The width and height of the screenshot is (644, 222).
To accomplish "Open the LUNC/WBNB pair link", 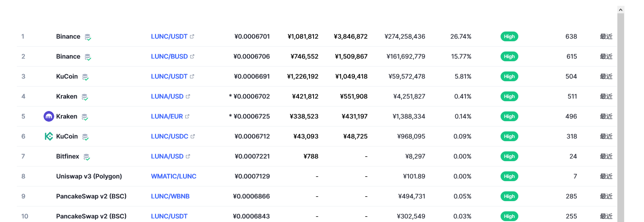I will point(170,196).
